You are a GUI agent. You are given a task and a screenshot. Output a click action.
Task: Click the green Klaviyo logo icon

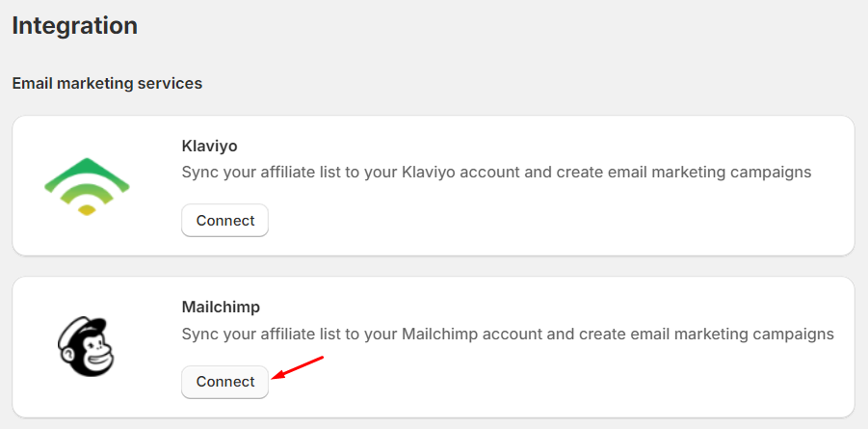click(x=87, y=186)
